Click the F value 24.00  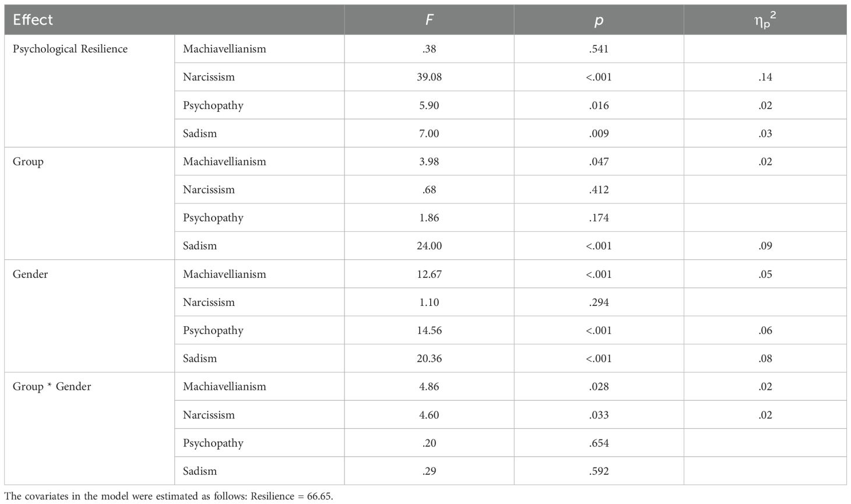429,246
